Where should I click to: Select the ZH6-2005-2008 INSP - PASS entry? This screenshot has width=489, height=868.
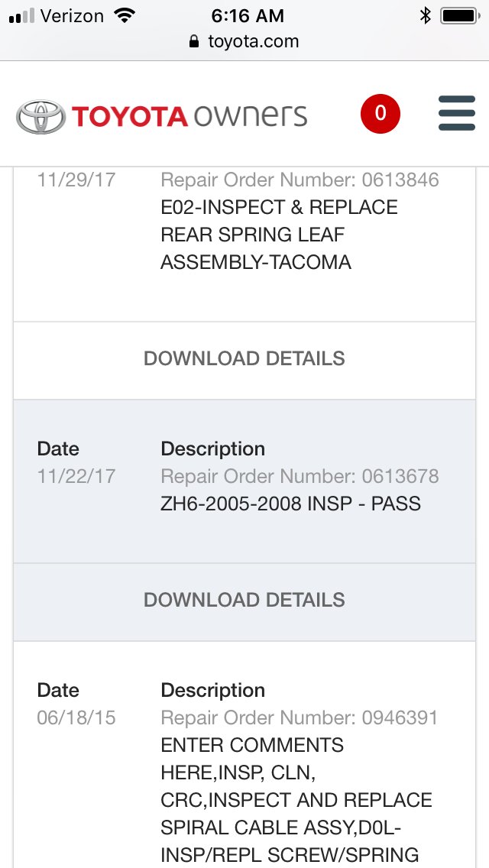point(291,504)
